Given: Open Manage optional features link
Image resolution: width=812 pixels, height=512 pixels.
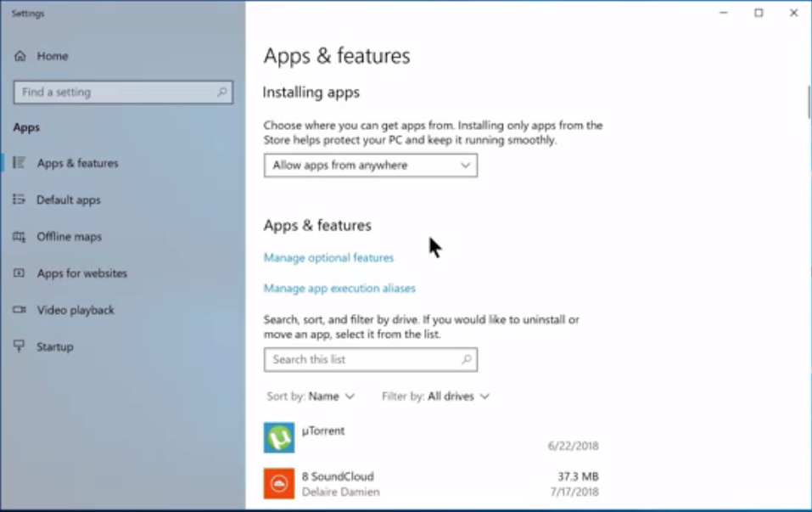Looking at the screenshot, I should point(329,257).
